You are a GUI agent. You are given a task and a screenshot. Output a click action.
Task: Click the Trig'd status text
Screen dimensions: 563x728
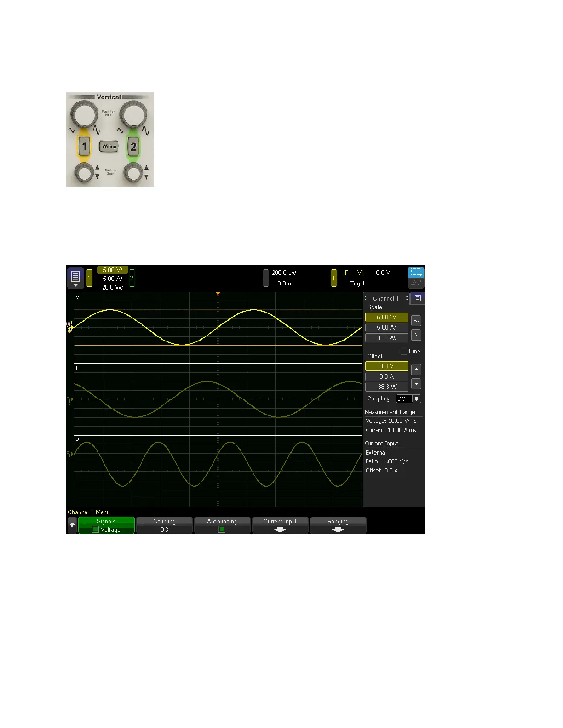point(357,283)
